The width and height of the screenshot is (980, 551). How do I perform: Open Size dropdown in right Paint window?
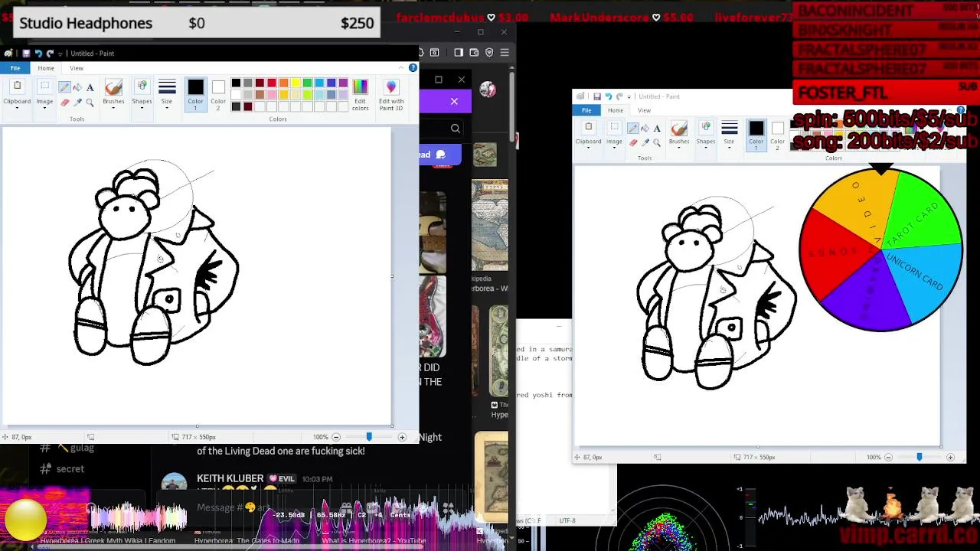[729, 134]
